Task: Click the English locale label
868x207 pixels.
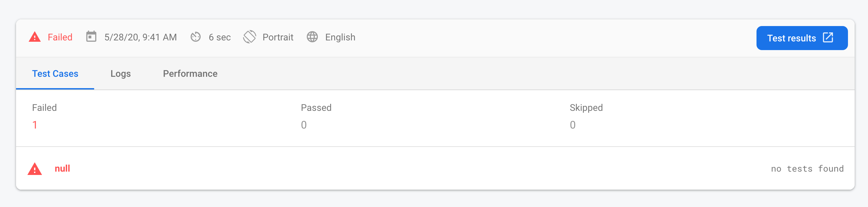Action: point(340,37)
